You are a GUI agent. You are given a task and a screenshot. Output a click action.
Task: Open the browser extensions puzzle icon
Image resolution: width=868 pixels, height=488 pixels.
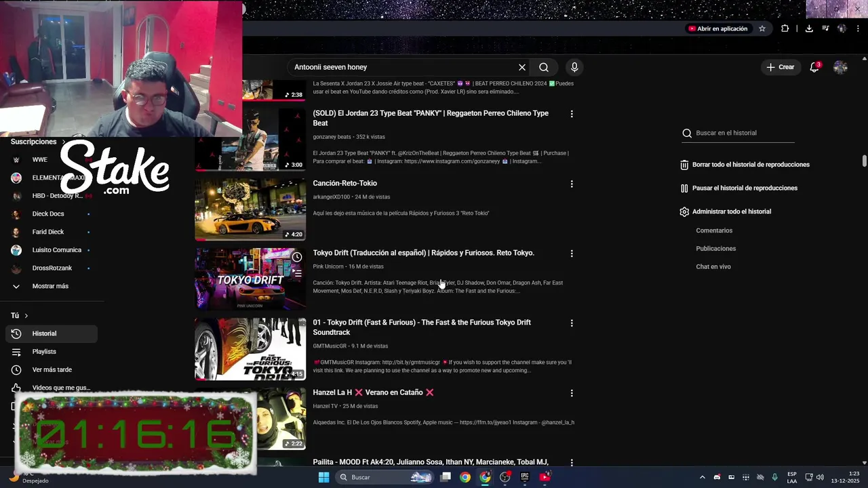[x=785, y=28]
